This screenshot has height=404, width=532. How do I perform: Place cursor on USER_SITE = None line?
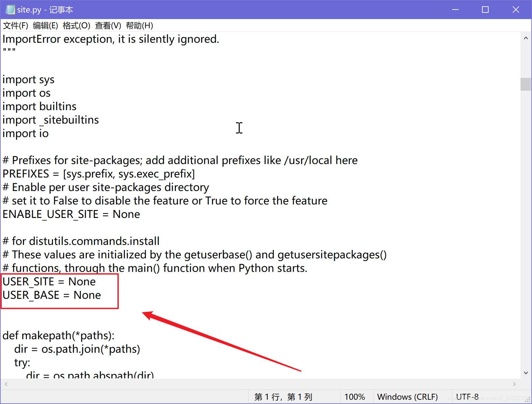coord(49,281)
